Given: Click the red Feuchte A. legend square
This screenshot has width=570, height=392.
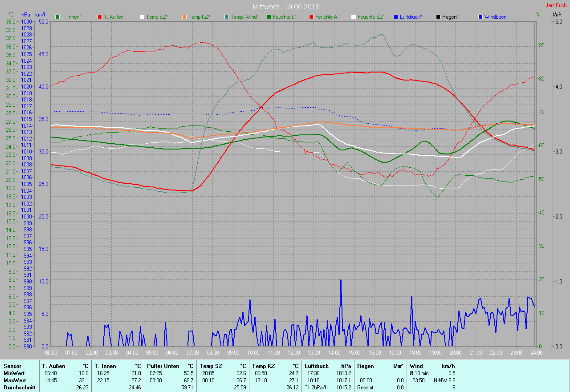Looking at the screenshot, I should point(311,17).
